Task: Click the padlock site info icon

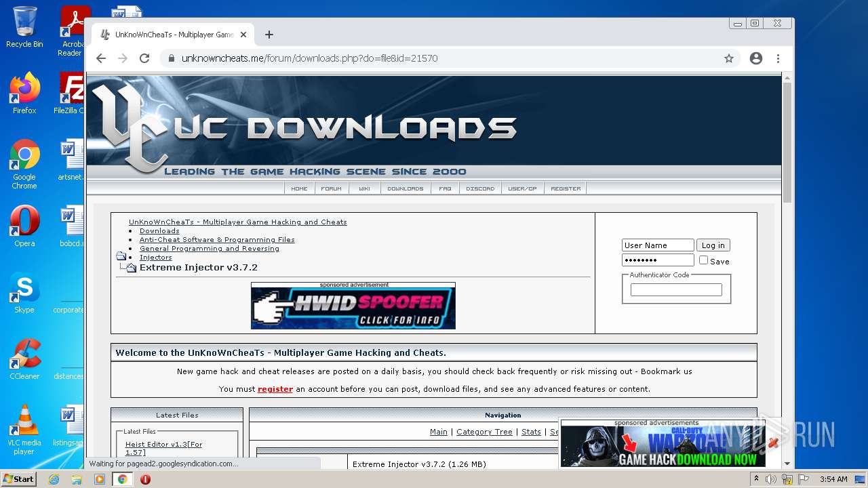Action: (x=171, y=58)
